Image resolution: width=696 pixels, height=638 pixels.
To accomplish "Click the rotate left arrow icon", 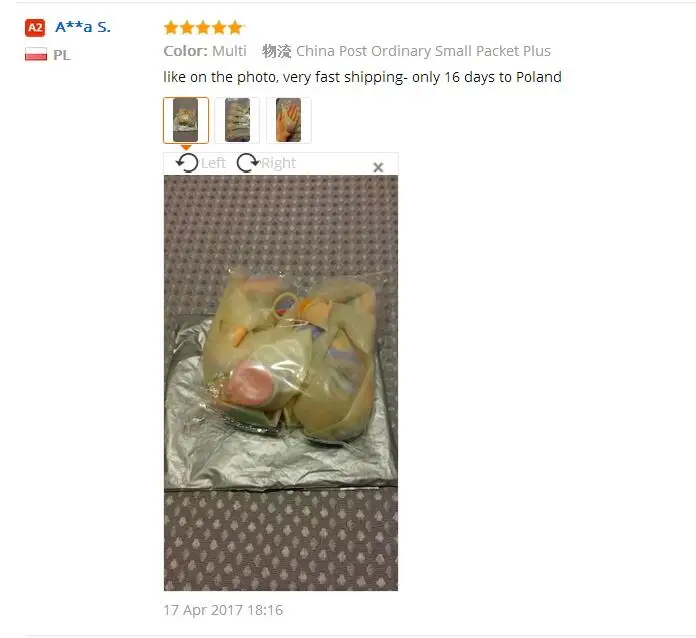I will tap(187, 163).
